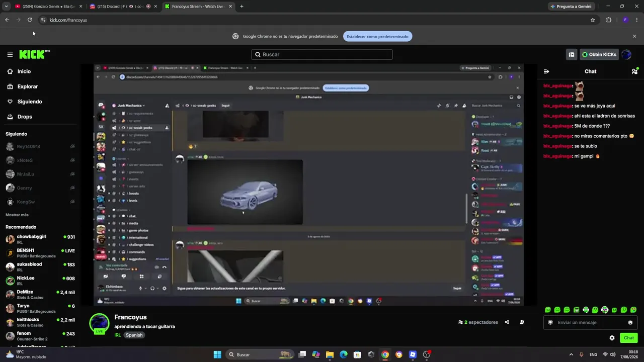Screen dimensions: 644x362
Task: Dismiss the default browser notification bar
Action: 634,36
